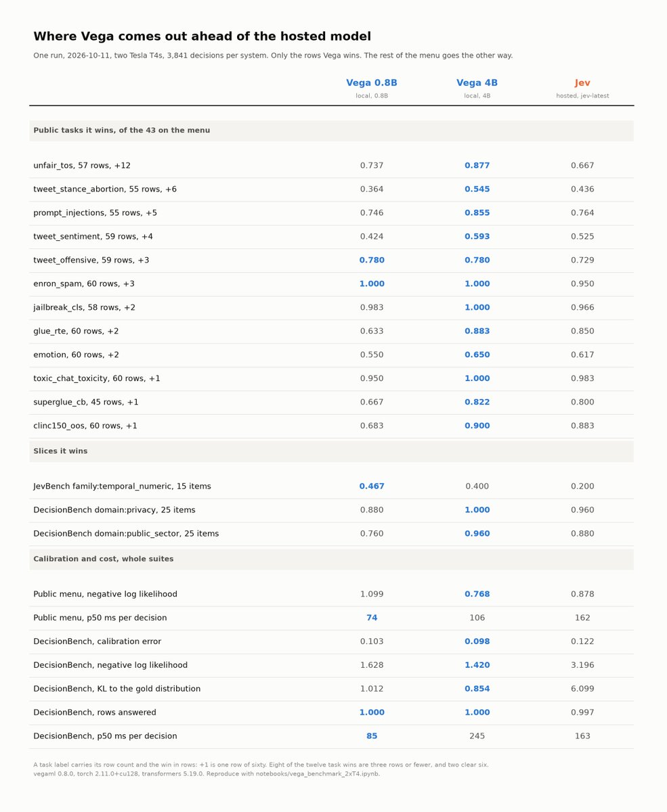Click 3.196 in DecisionBench negative log likelihood row
The width and height of the screenshot is (667, 812).
(x=582, y=666)
